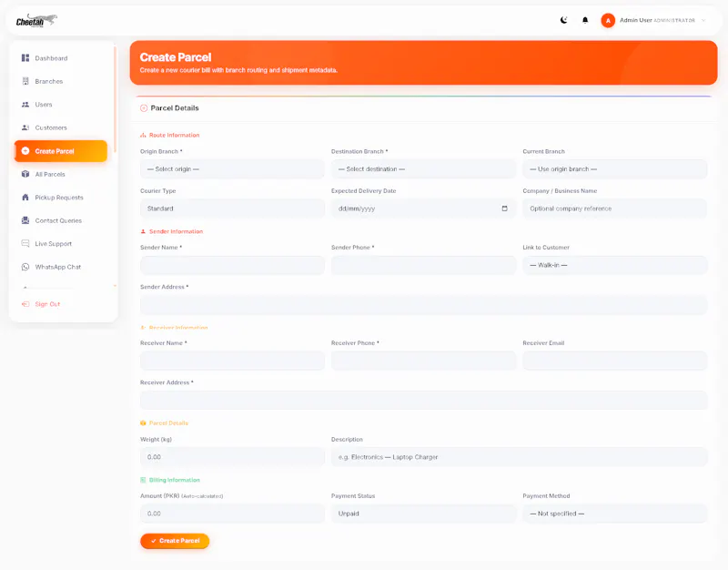The image size is (728, 570).
Task: Click the Pickup Requests icon
Action: click(x=25, y=198)
